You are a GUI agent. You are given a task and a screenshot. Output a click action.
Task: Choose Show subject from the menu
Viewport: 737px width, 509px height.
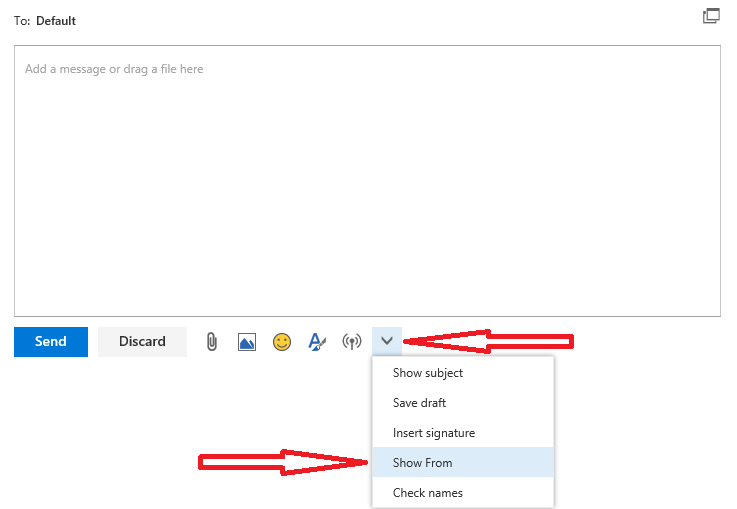(428, 373)
